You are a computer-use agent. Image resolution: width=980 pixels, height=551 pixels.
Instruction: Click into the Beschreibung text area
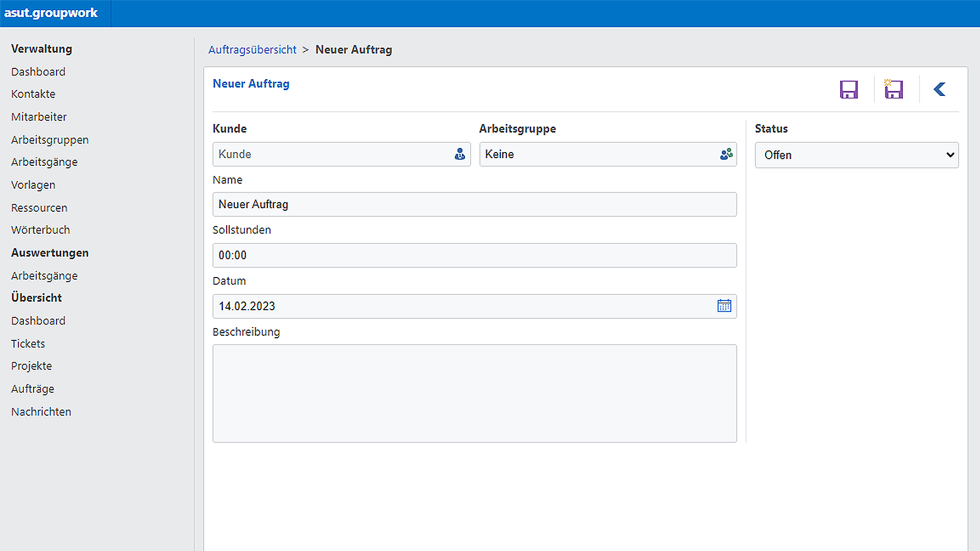(474, 393)
